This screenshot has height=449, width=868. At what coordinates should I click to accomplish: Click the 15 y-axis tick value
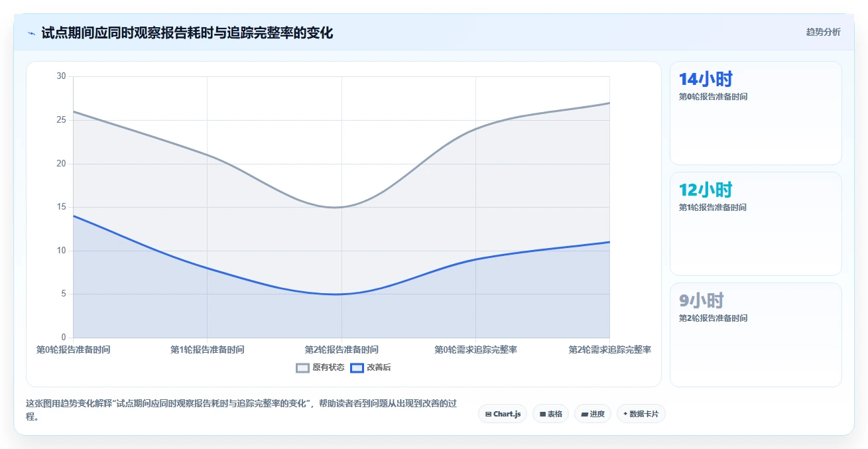[61, 207]
